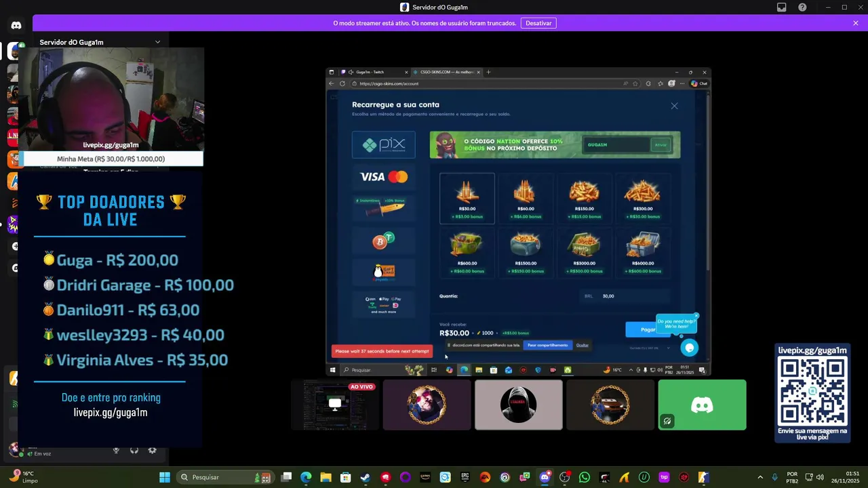The width and height of the screenshot is (868, 488).
Task: Open Discord user settings gear
Action: 152,450
